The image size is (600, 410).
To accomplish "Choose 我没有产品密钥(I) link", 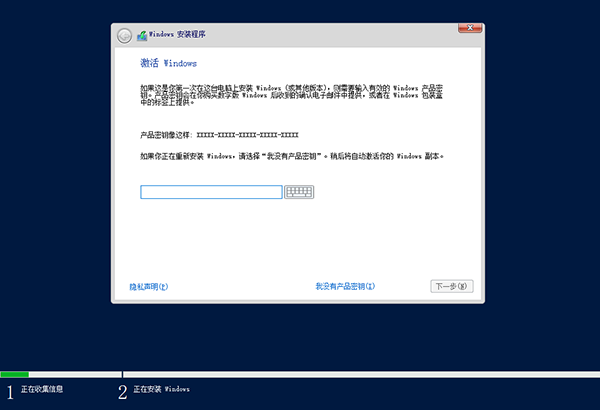I will pos(345,286).
